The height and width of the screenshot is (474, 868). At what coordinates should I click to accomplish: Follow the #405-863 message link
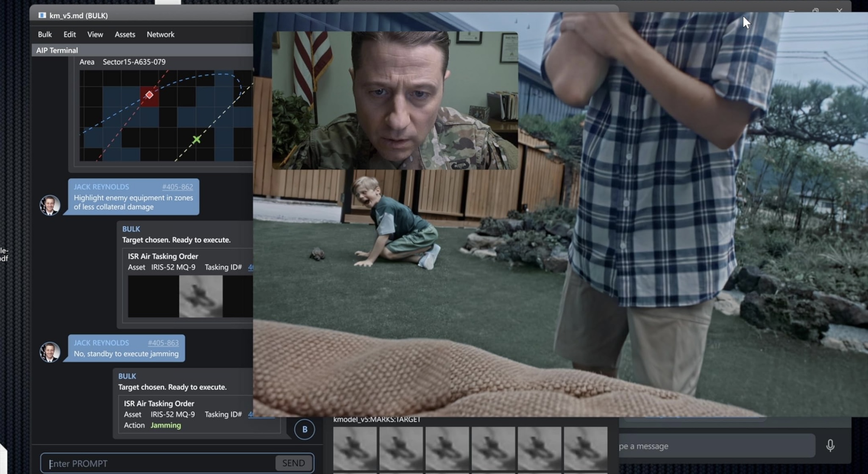pyautogui.click(x=163, y=343)
